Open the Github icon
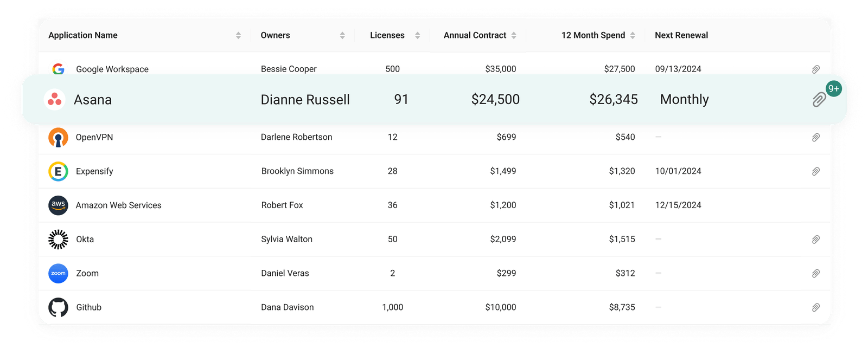The width and height of the screenshot is (868, 349). point(58,307)
